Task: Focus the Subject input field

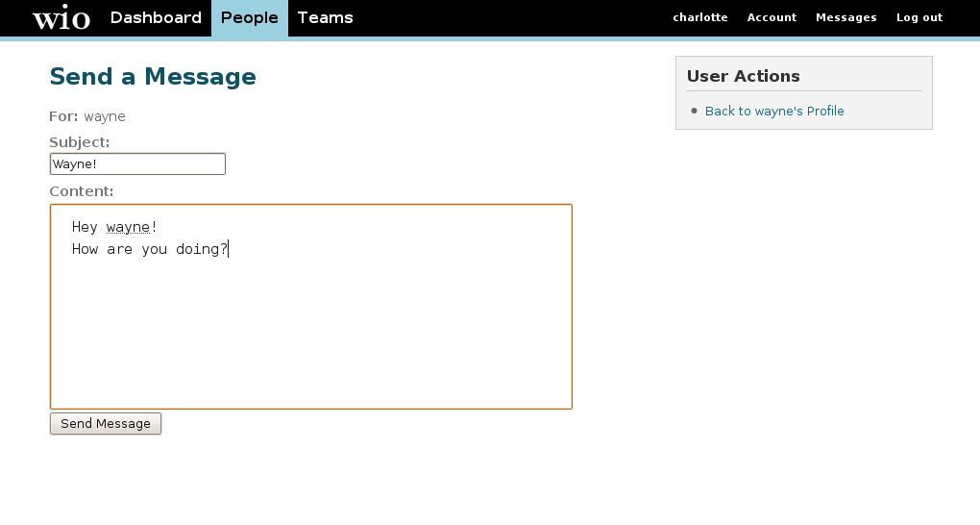Action: [x=137, y=164]
